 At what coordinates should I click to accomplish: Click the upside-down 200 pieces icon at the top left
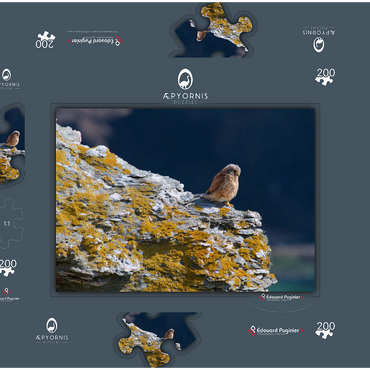tap(45, 40)
